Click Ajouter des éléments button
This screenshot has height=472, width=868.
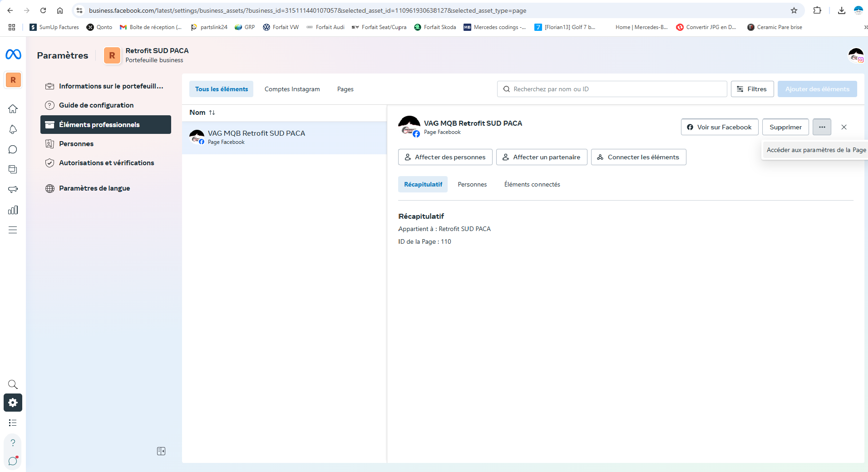(x=817, y=89)
